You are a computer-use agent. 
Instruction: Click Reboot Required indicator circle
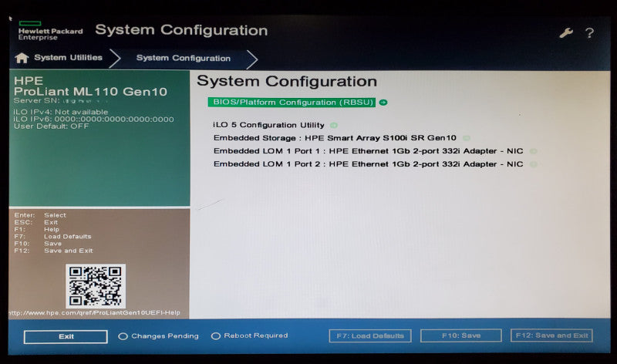(x=216, y=336)
